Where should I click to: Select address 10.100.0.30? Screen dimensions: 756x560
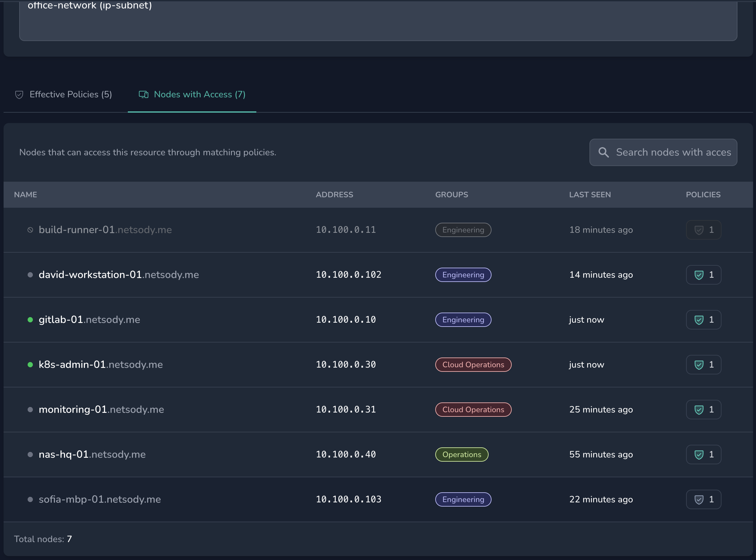(x=346, y=365)
